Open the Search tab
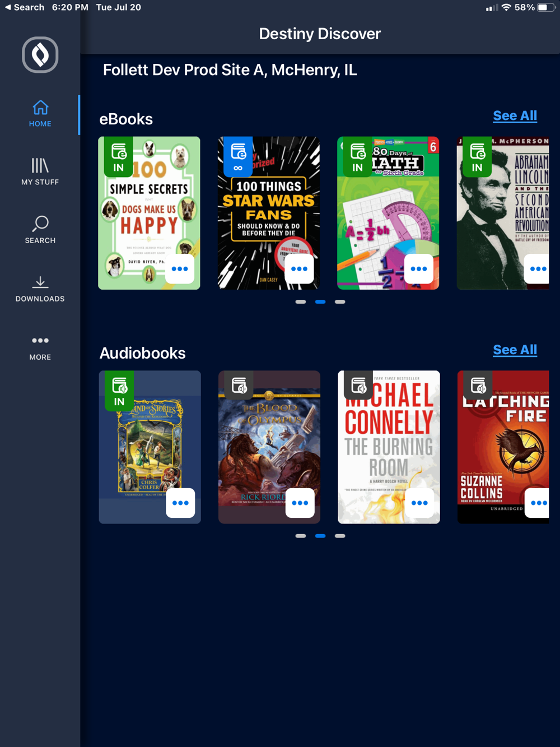This screenshot has height=747, width=560. pos(40,230)
